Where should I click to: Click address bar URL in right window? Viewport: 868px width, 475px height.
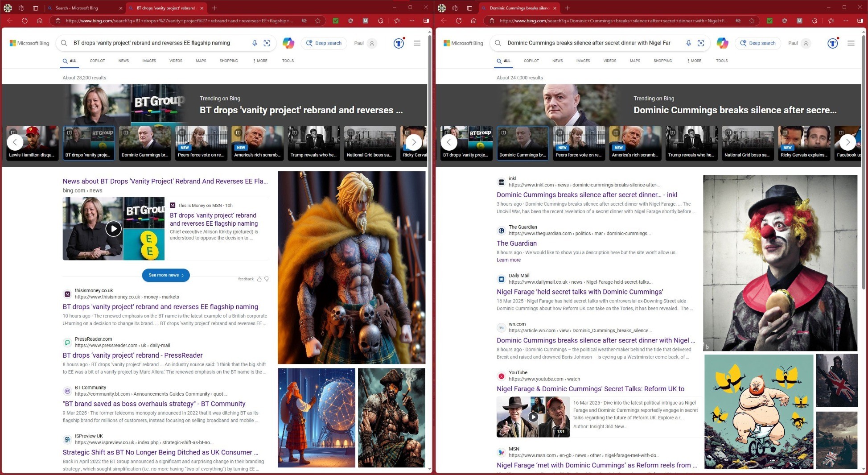pyautogui.click(x=613, y=21)
